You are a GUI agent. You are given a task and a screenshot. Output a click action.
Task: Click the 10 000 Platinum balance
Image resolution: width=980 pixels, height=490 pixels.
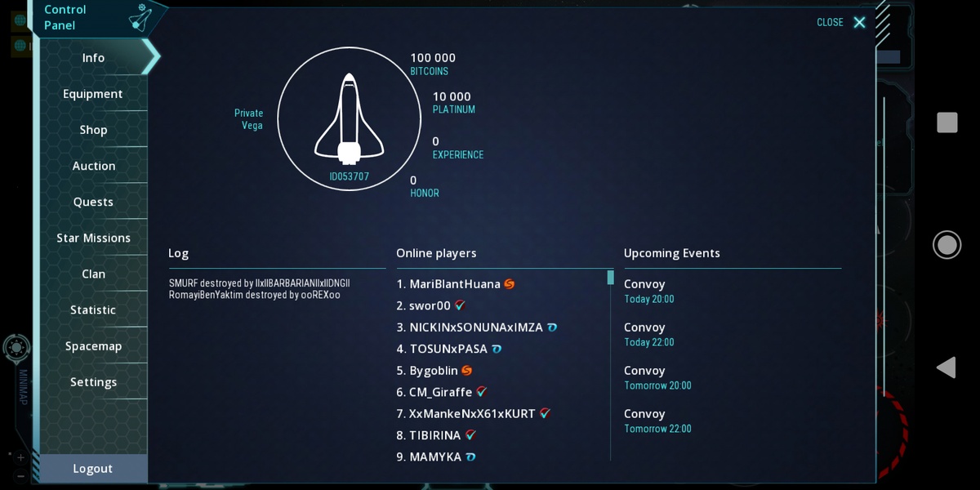click(454, 102)
